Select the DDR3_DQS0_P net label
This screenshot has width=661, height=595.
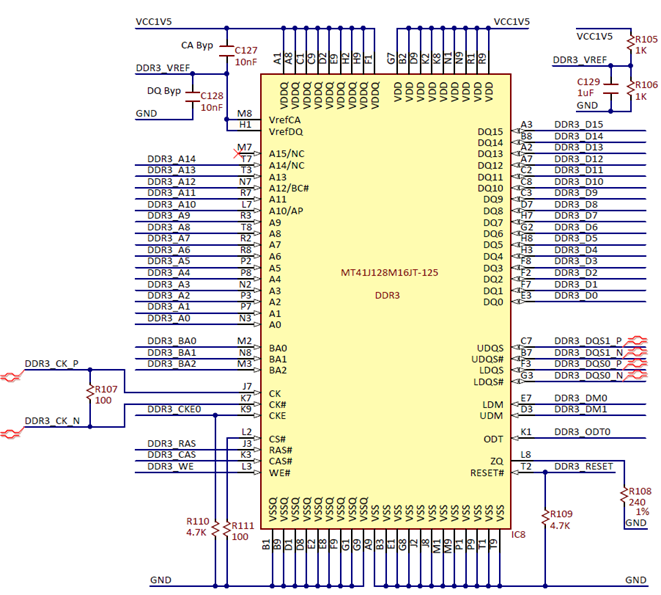(x=588, y=363)
